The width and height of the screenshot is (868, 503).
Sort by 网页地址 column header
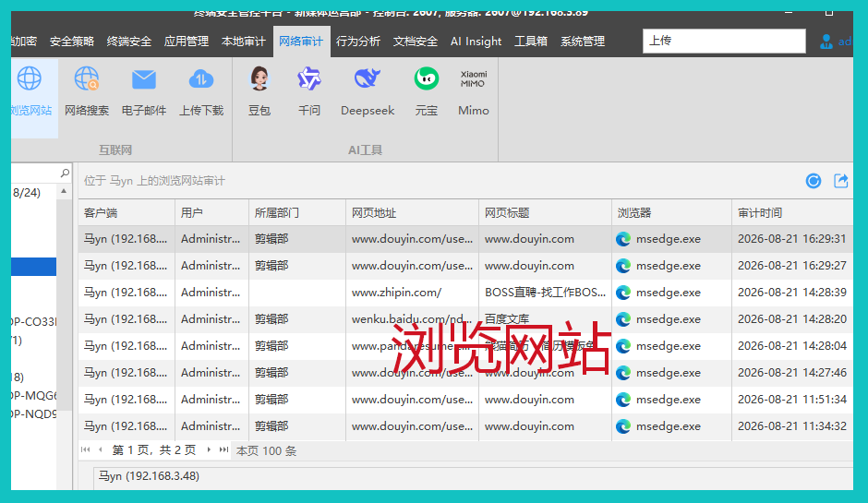[x=413, y=213]
